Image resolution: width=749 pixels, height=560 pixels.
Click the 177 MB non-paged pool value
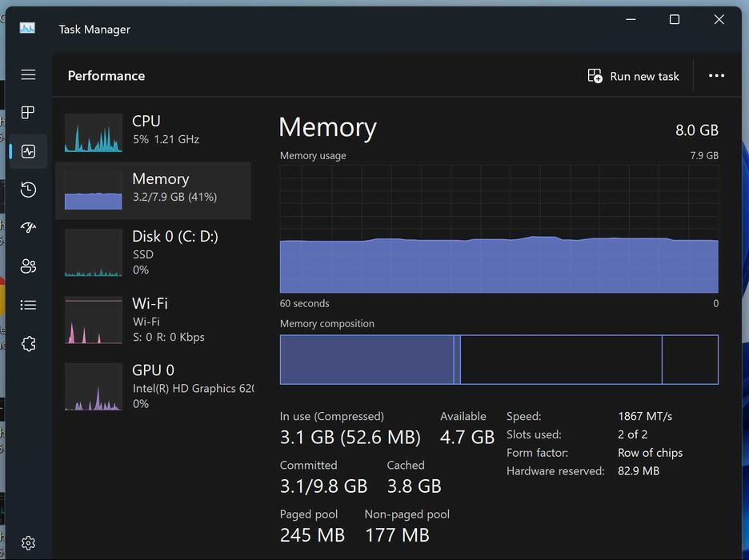click(x=397, y=535)
